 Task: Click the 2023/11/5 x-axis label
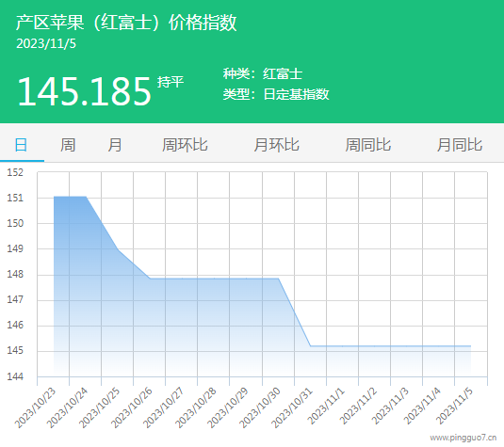pyautogui.click(x=454, y=406)
